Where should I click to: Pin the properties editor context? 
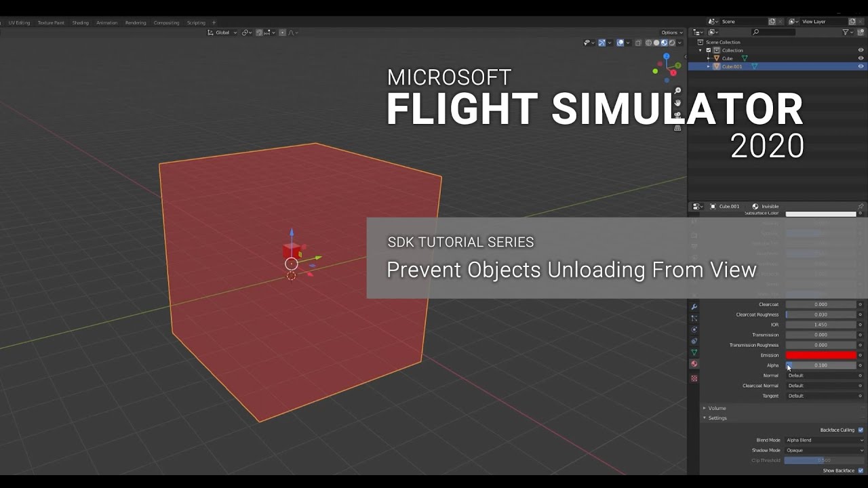tap(861, 206)
